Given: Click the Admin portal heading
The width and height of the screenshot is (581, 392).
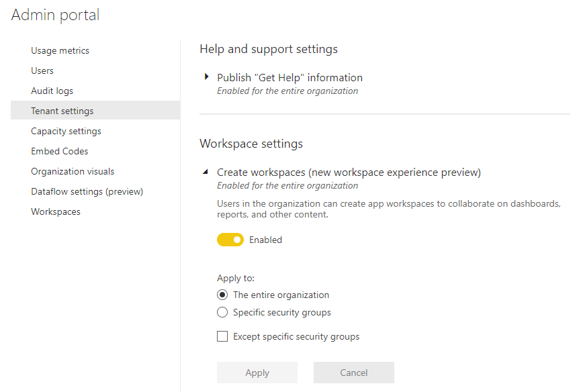Looking at the screenshot, I should coord(55,15).
